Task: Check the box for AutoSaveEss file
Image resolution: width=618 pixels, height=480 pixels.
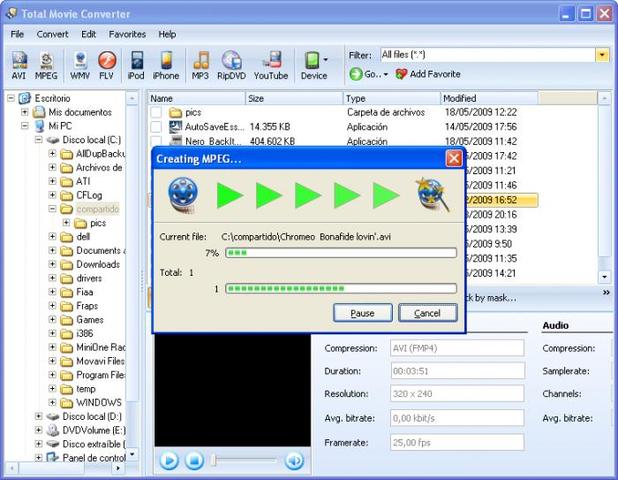Action: coord(156,127)
